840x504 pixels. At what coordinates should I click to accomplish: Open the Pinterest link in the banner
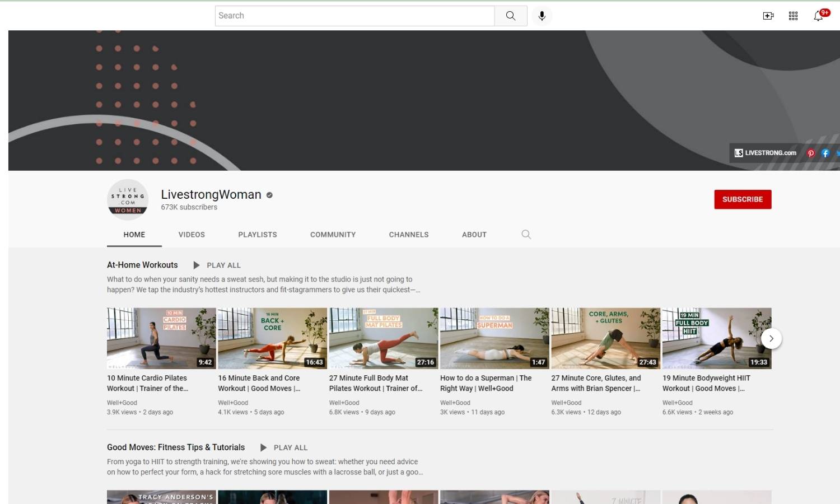(x=810, y=153)
